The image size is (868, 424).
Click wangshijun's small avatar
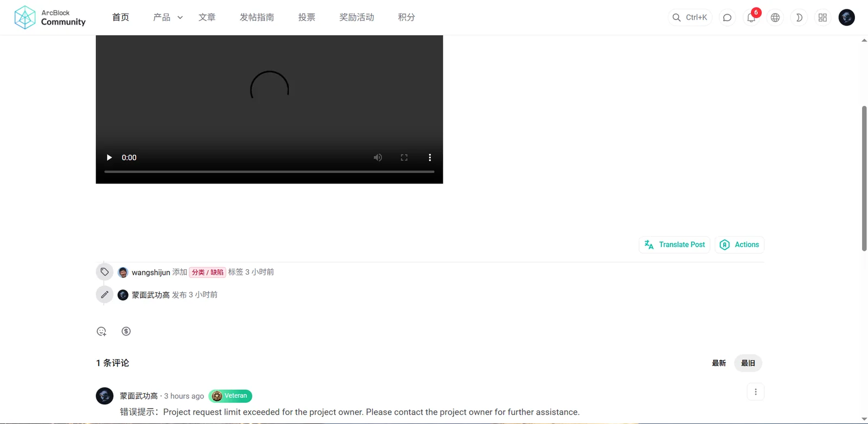coord(123,272)
